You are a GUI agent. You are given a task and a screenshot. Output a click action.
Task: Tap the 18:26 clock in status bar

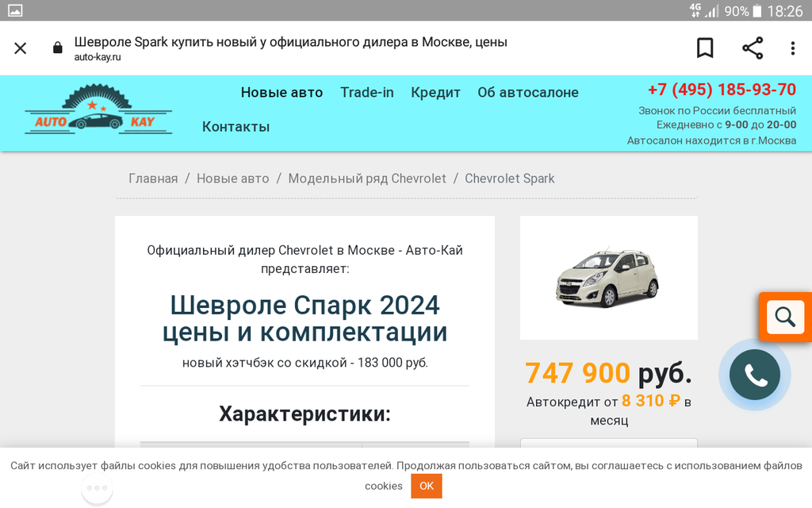(x=784, y=11)
